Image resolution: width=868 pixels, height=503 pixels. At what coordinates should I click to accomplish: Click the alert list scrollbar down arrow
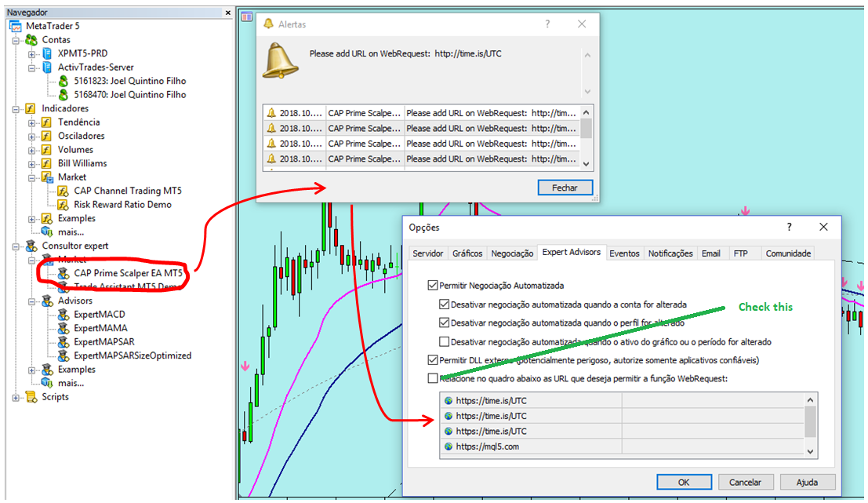tap(587, 163)
